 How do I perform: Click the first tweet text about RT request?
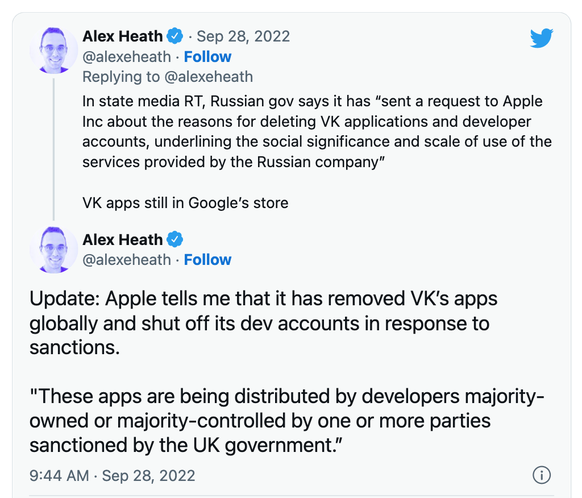pyautogui.click(x=317, y=132)
